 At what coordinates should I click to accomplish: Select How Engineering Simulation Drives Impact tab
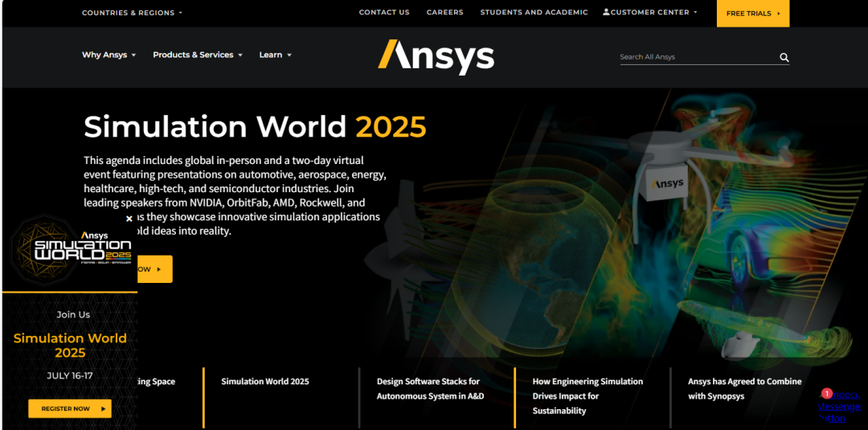tap(588, 396)
